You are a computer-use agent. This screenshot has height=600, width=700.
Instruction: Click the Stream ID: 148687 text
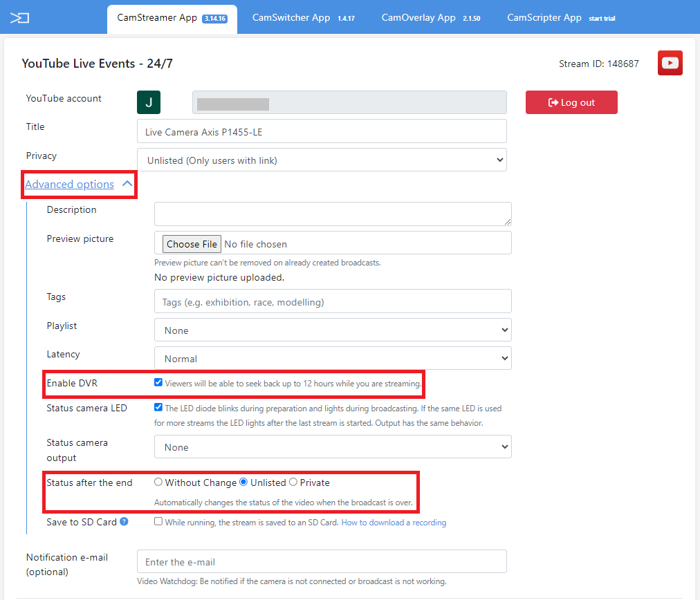pos(598,64)
